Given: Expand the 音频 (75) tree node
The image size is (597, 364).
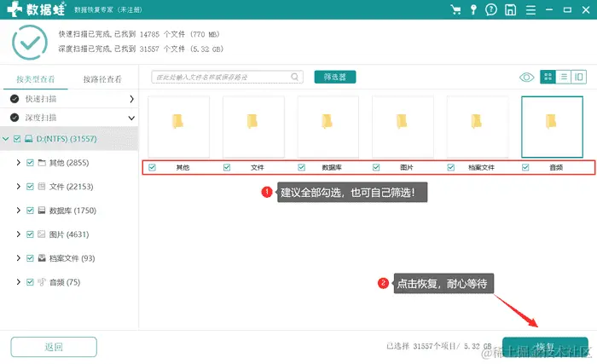Looking at the screenshot, I should pos(18,282).
